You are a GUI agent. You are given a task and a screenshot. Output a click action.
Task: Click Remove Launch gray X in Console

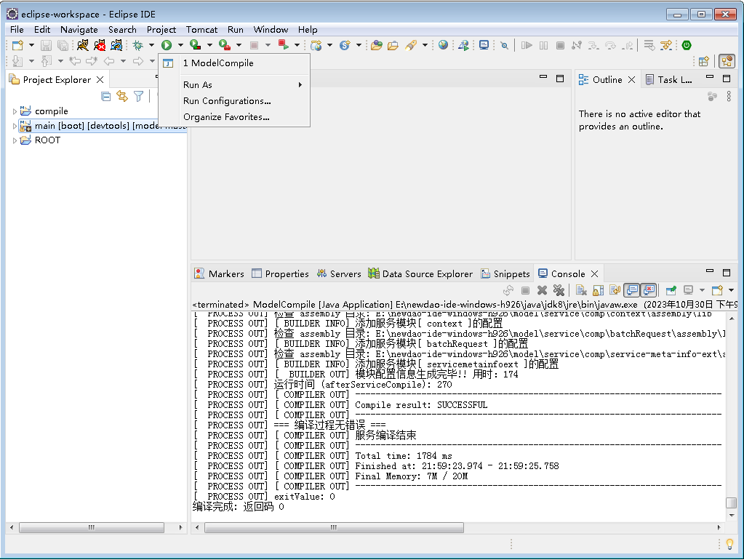pos(542,290)
